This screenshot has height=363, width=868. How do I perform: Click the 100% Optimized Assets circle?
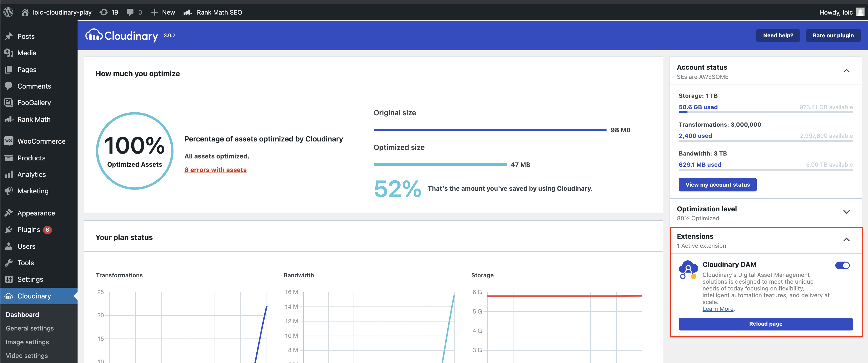[x=135, y=151]
